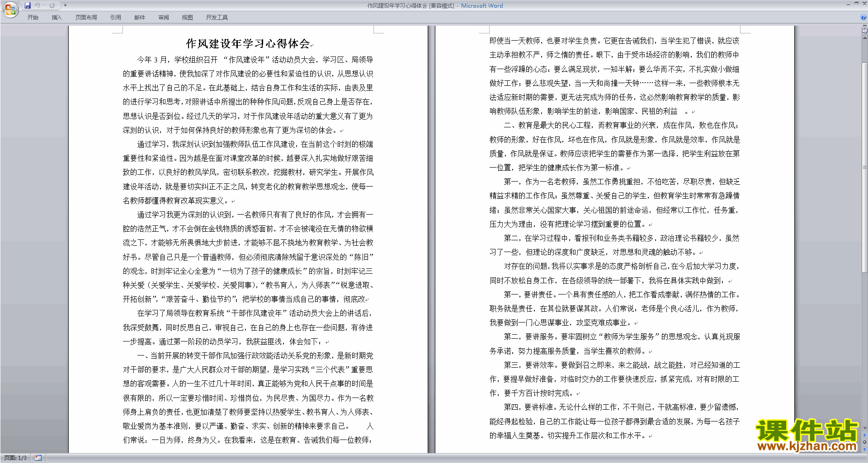
Task: Click the line starting 第一，作为一名老教师
Action: coord(622,182)
